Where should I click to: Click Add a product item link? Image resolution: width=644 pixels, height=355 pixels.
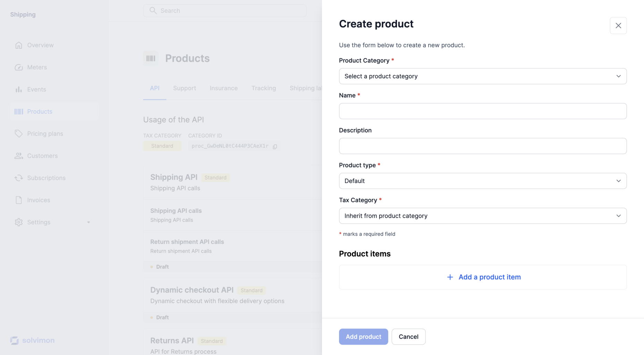coord(484,277)
